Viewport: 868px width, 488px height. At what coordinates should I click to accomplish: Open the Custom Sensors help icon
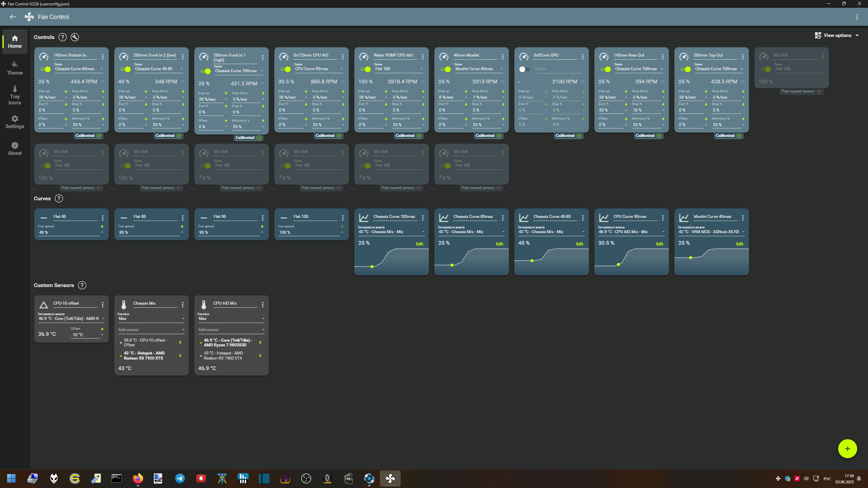pyautogui.click(x=82, y=285)
